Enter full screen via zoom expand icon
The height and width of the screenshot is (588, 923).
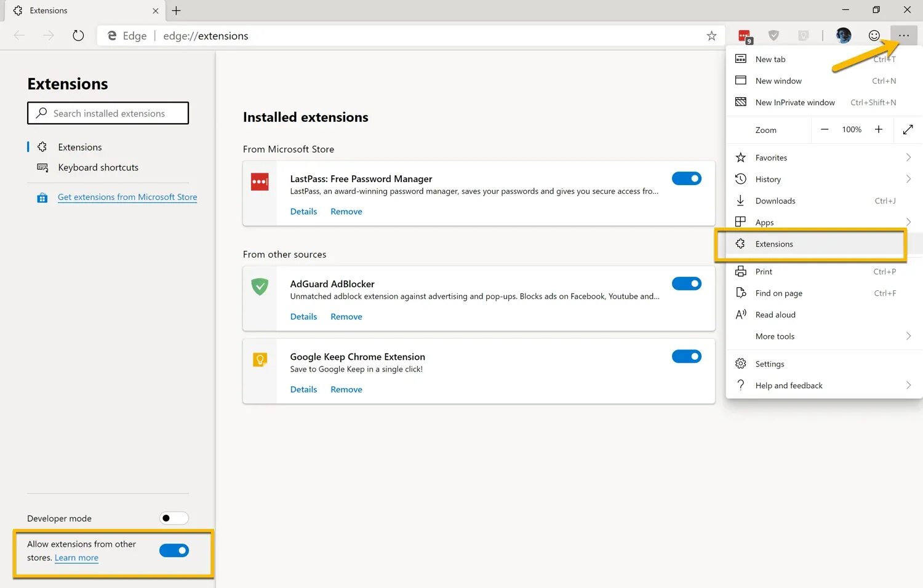point(908,129)
